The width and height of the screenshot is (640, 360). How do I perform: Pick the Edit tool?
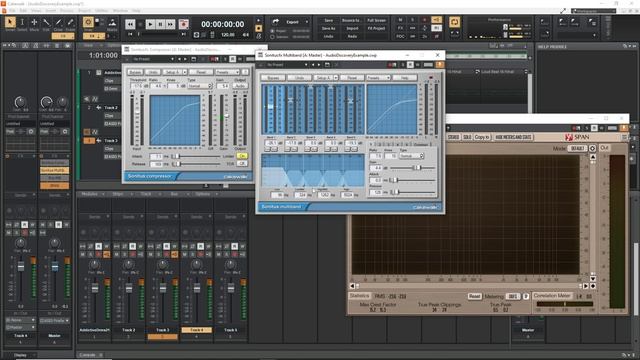pos(46,22)
